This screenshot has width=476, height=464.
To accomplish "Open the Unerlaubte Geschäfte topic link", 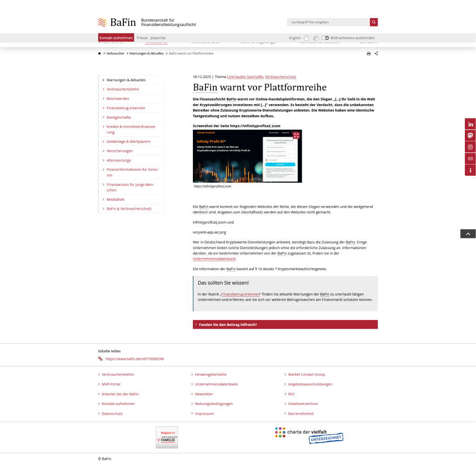I will coord(245,77).
